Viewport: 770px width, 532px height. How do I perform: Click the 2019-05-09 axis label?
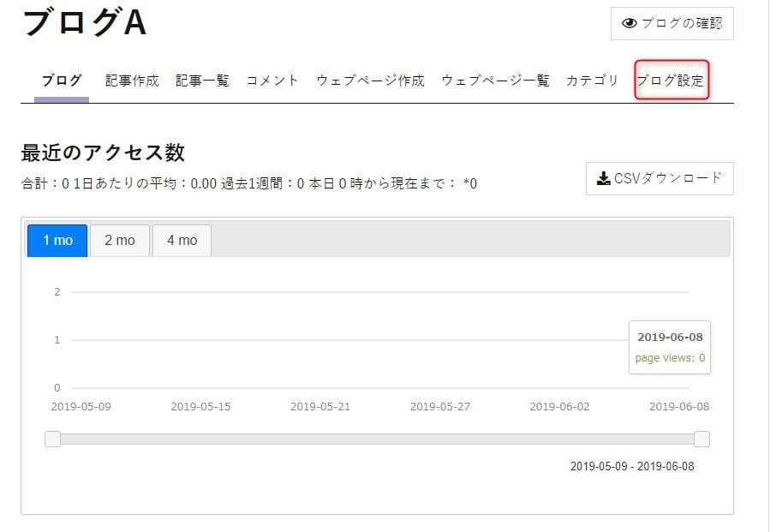81,407
